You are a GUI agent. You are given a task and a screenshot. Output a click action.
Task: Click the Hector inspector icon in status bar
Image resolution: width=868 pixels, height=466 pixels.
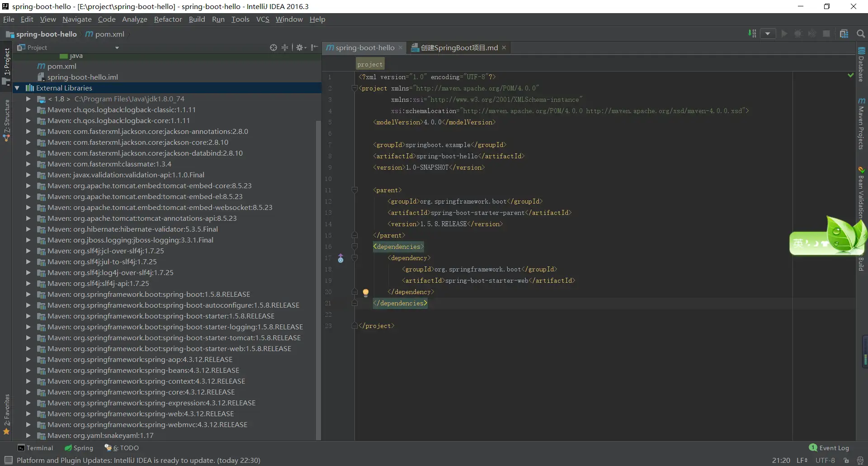tap(860, 461)
